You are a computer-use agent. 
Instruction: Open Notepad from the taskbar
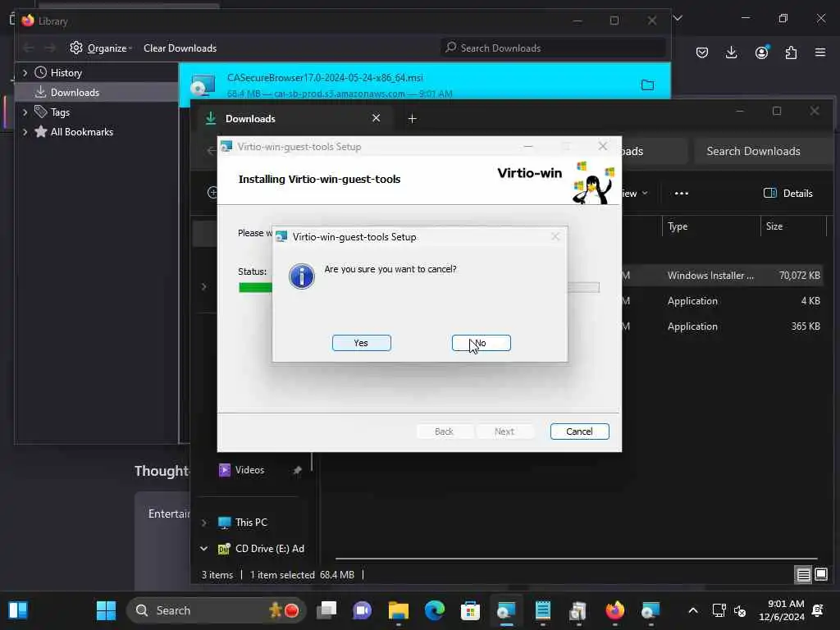point(543,610)
